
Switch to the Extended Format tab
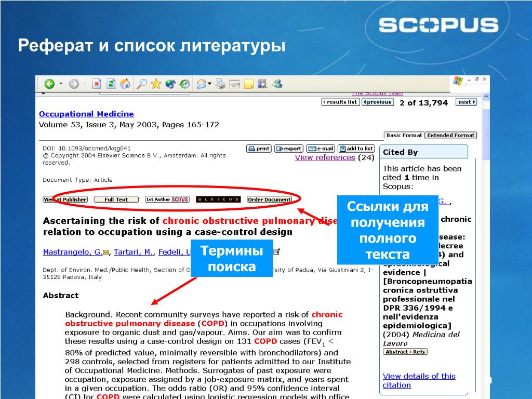click(x=451, y=135)
